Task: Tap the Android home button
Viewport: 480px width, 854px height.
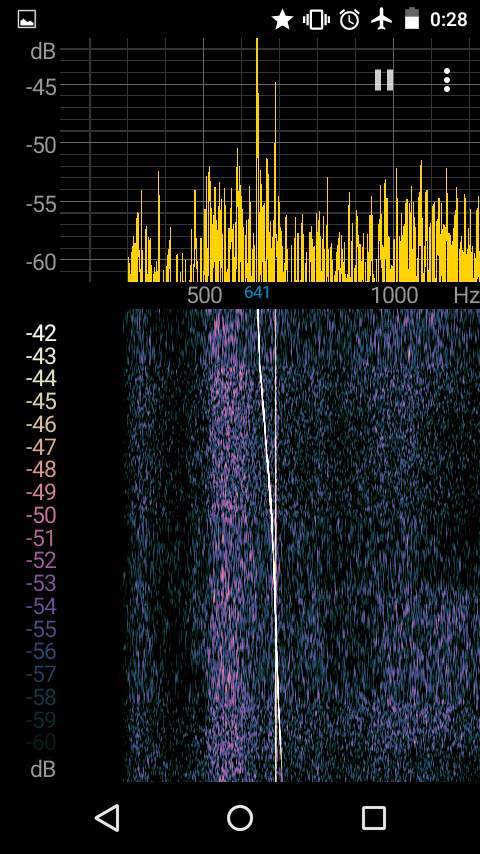Action: point(240,818)
